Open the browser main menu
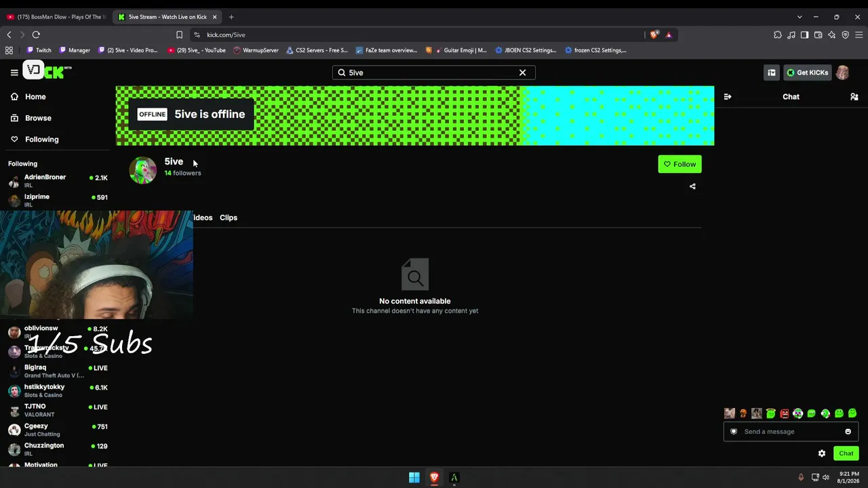Viewport: 868px width, 488px height. coord(859,35)
